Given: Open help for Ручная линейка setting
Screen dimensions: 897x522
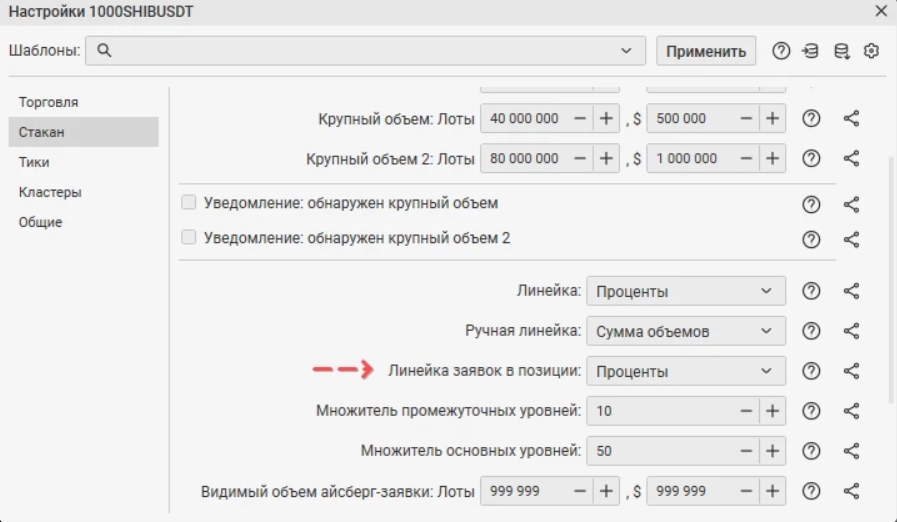Looking at the screenshot, I should [811, 331].
